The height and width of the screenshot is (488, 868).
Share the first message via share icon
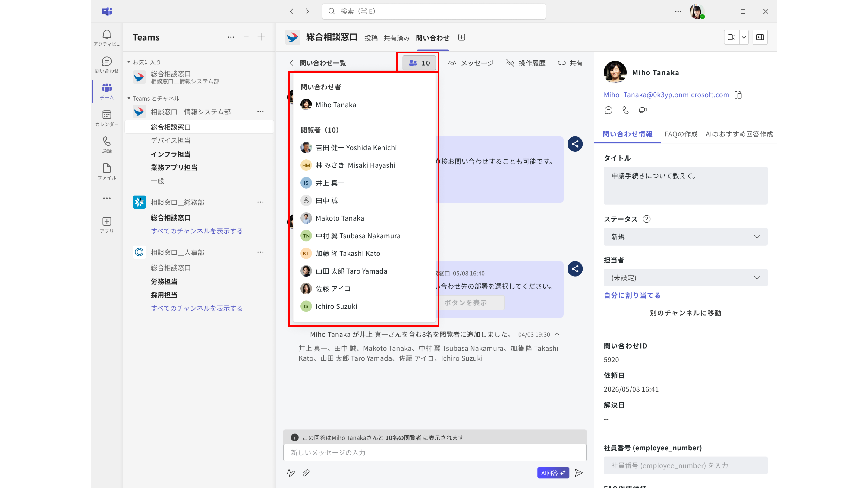(575, 144)
